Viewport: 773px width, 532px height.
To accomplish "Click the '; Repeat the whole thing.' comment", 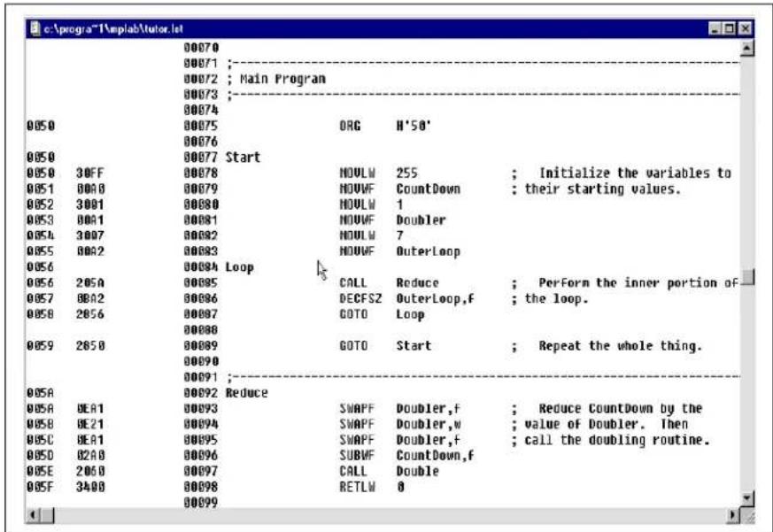I will (607, 346).
